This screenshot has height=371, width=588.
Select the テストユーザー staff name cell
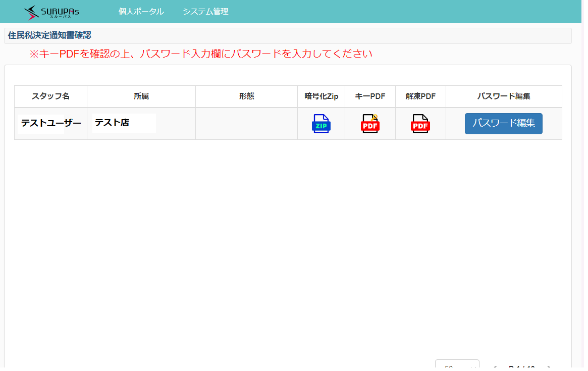pos(51,123)
